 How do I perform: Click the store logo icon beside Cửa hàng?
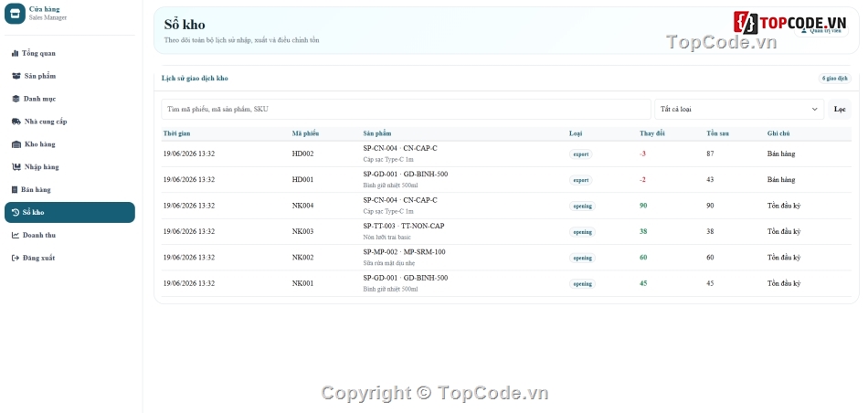15,14
